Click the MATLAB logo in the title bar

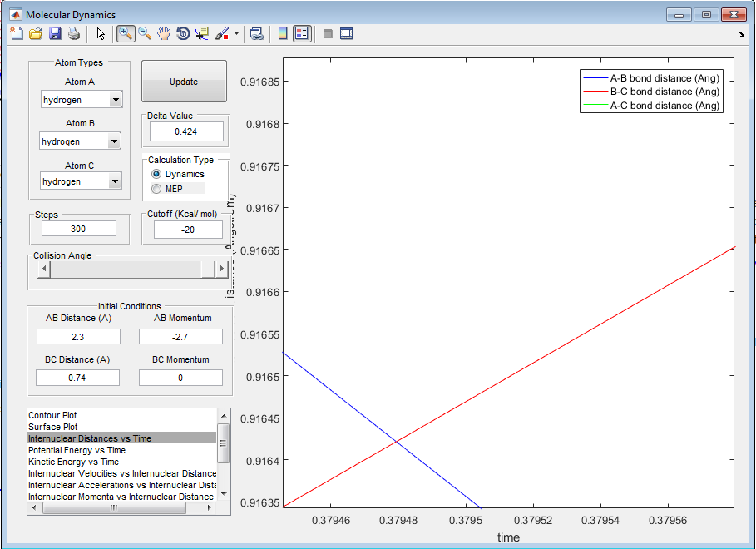(x=16, y=14)
